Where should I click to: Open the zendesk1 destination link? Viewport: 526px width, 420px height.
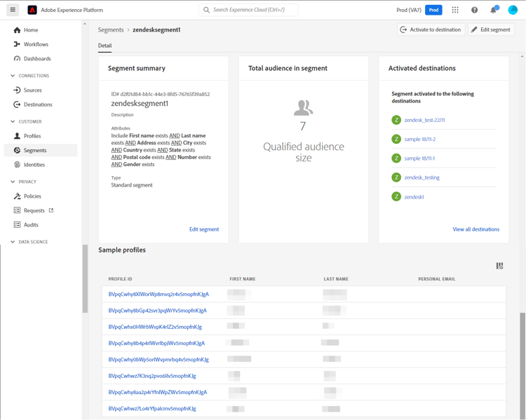coord(414,197)
